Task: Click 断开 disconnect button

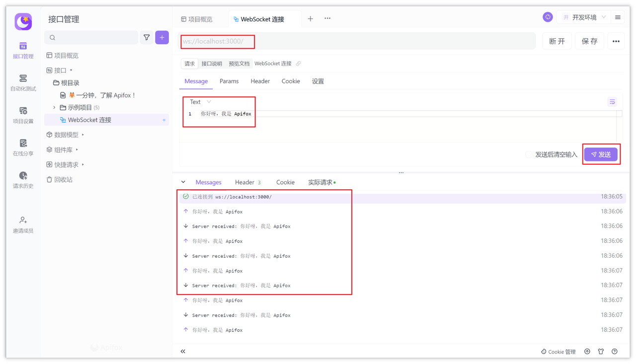Action: click(557, 41)
